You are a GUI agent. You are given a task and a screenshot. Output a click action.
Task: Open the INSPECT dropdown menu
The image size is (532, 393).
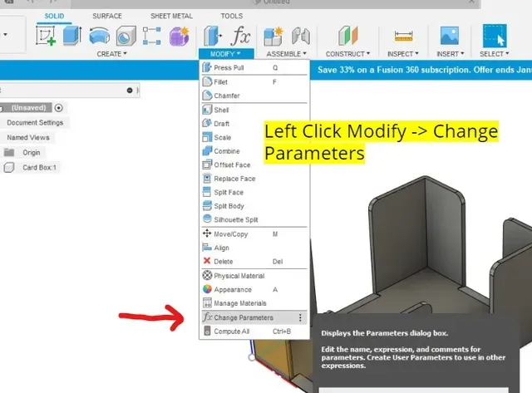pyautogui.click(x=403, y=54)
